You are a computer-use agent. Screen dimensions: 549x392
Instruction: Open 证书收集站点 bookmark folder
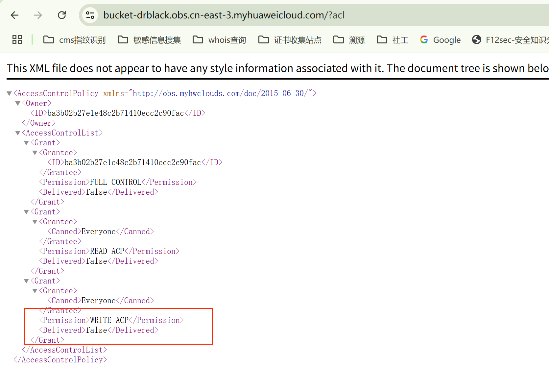point(290,40)
